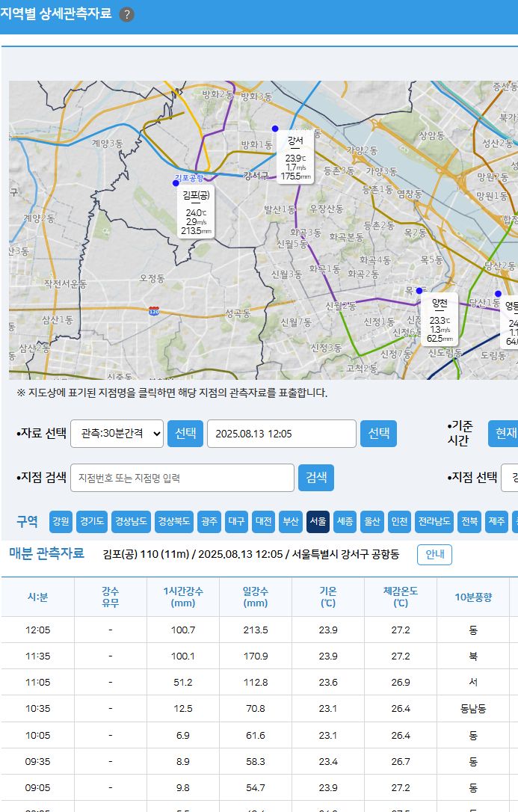Click the 체감온도 (℃) column header

401,597
